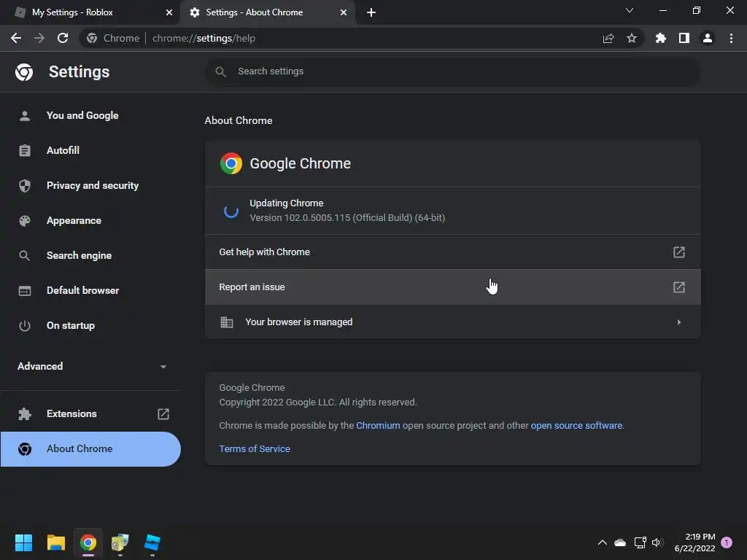Click the Google Chrome logo in About card

[x=231, y=163]
